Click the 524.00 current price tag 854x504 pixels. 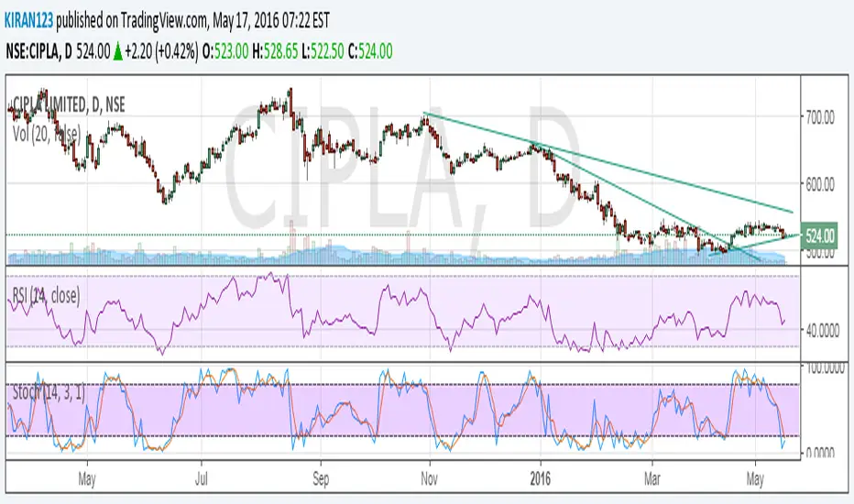819,236
